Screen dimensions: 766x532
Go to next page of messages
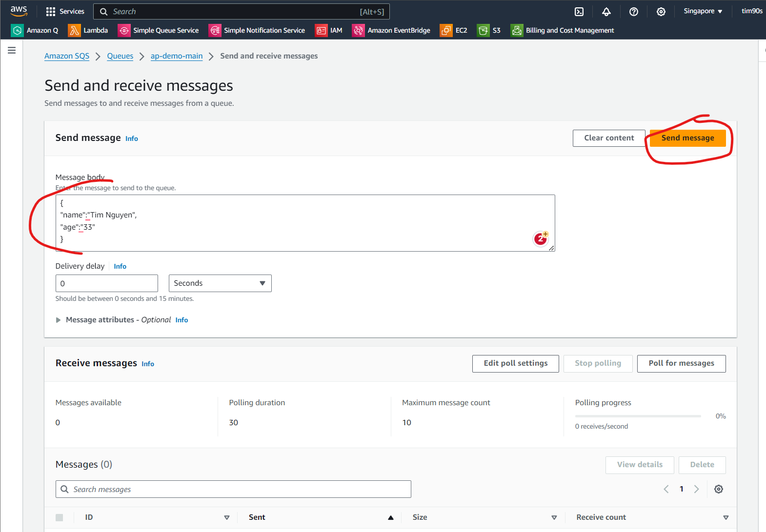697,489
